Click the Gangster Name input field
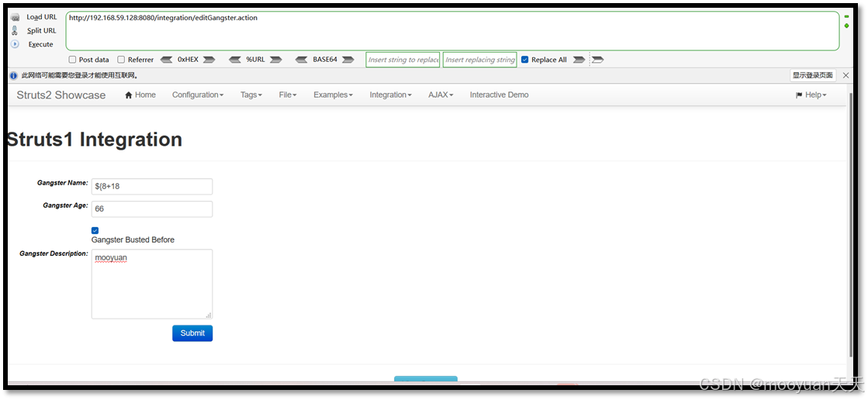 152,187
